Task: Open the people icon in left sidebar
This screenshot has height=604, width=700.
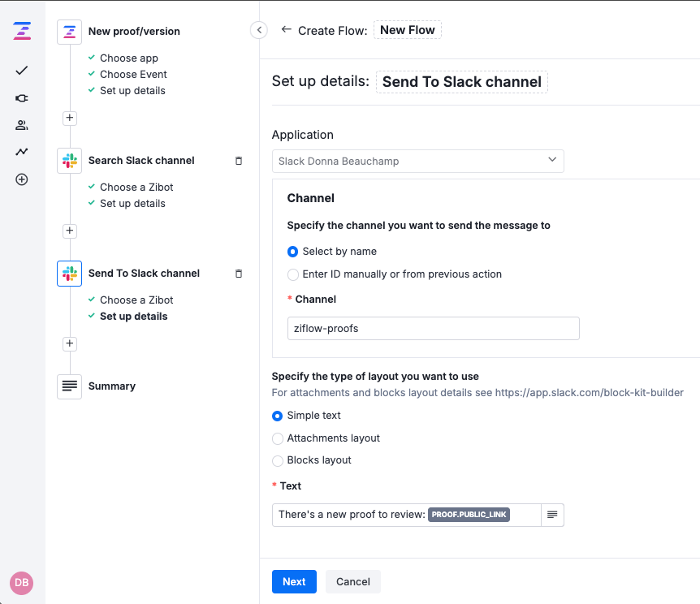Action: pyautogui.click(x=22, y=125)
